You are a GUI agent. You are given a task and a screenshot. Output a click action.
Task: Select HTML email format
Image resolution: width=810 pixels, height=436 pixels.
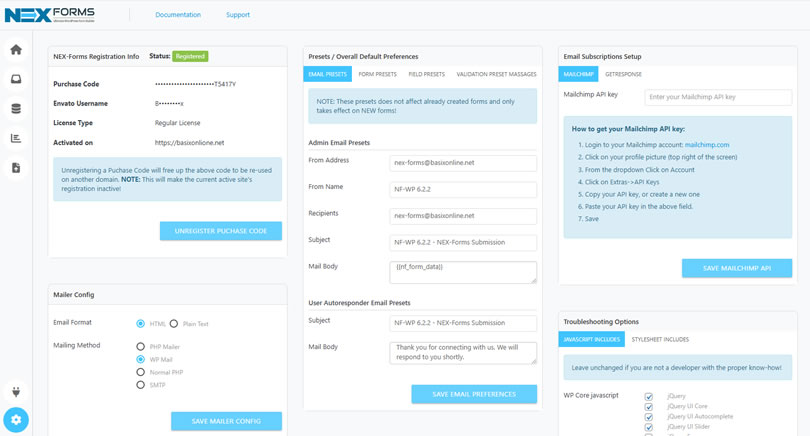(x=141, y=323)
